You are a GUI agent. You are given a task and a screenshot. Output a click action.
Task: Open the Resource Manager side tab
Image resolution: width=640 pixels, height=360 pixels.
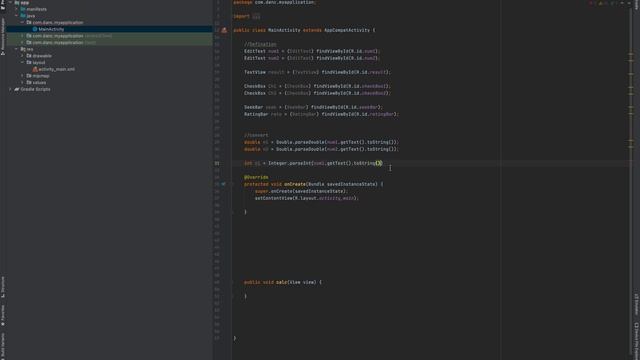pyautogui.click(x=3, y=37)
